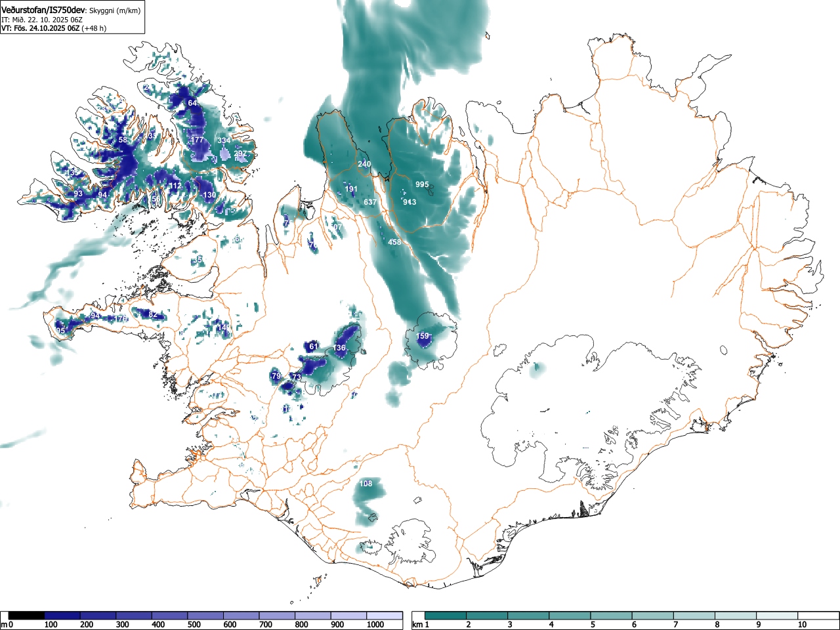Screen dimensions: 840x630
Task: Click the 995 visibility value on the map
Action: [x=422, y=184]
